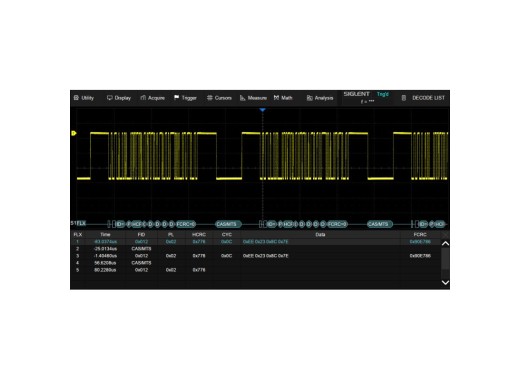520x380 pixels.
Task: Click the PL column header
Action: tap(171, 235)
